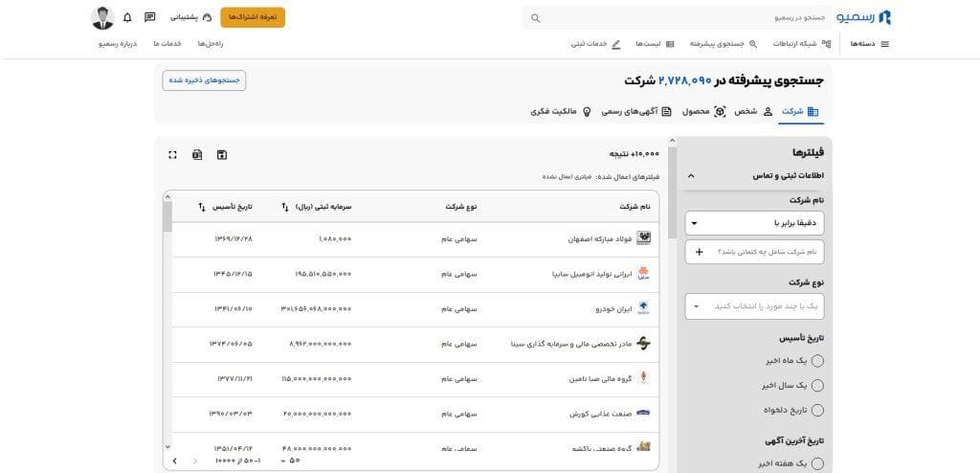Click the ایران خودرو company logo
The image size is (980, 473).
click(x=643, y=308)
